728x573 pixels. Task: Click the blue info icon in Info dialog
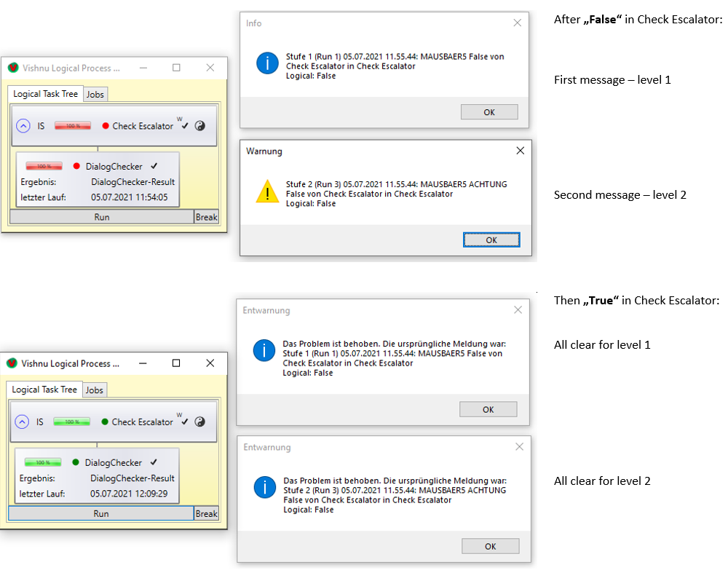click(267, 63)
